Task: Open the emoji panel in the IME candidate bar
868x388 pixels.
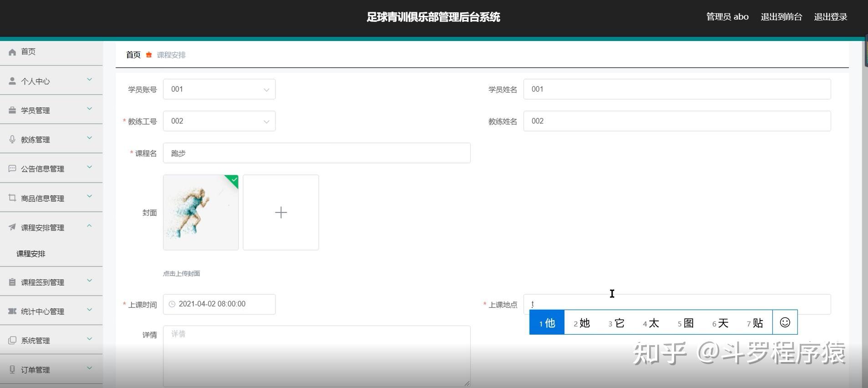Action: pyautogui.click(x=785, y=322)
